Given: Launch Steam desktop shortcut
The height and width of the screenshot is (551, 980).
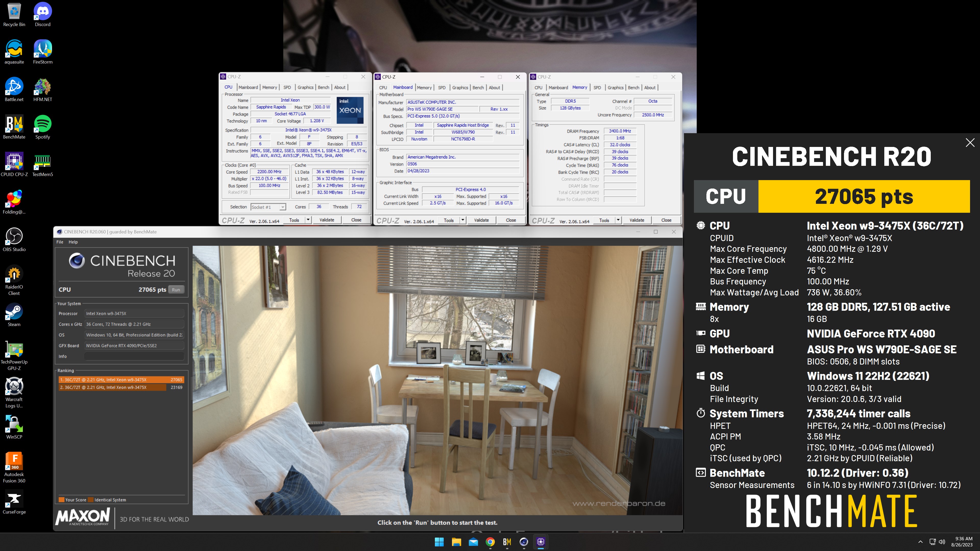Looking at the screenshot, I should (14, 315).
